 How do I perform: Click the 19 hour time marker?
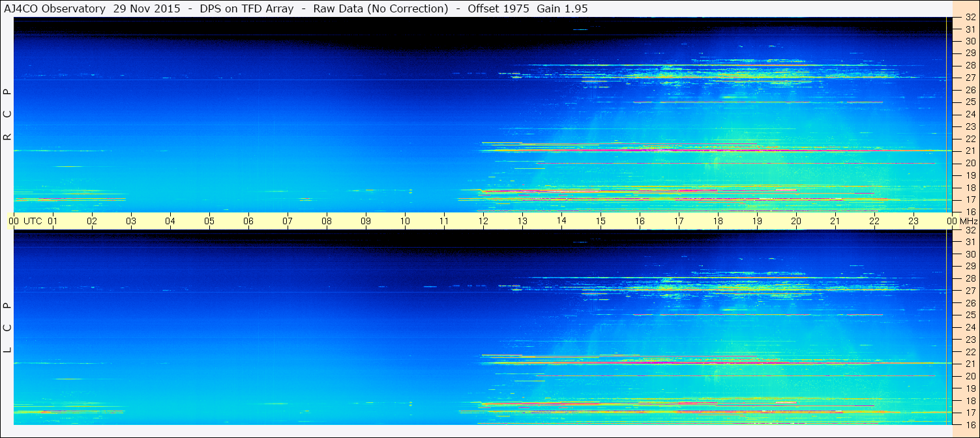pos(757,221)
